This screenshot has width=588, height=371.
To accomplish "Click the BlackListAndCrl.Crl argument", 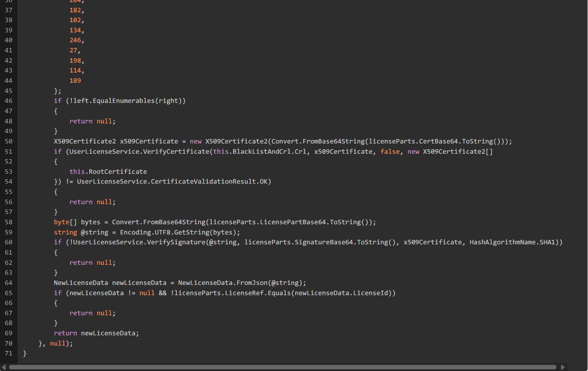I will [269, 152].
